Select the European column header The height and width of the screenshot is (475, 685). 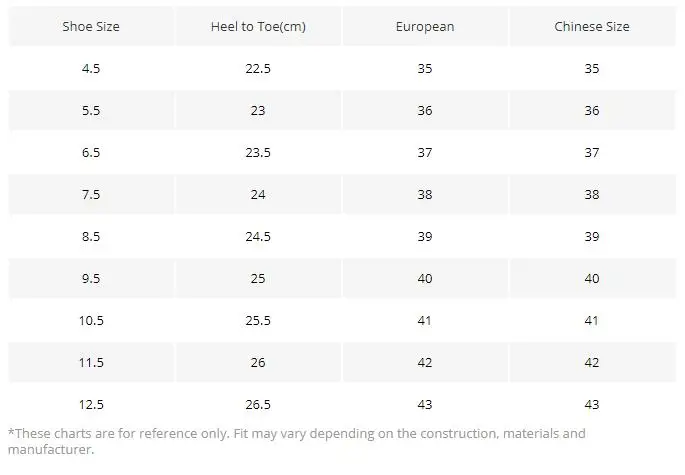(x=425, y=27)
